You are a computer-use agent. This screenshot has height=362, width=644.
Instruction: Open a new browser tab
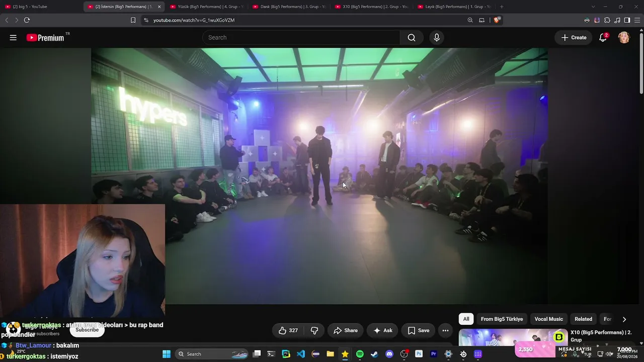502,7
